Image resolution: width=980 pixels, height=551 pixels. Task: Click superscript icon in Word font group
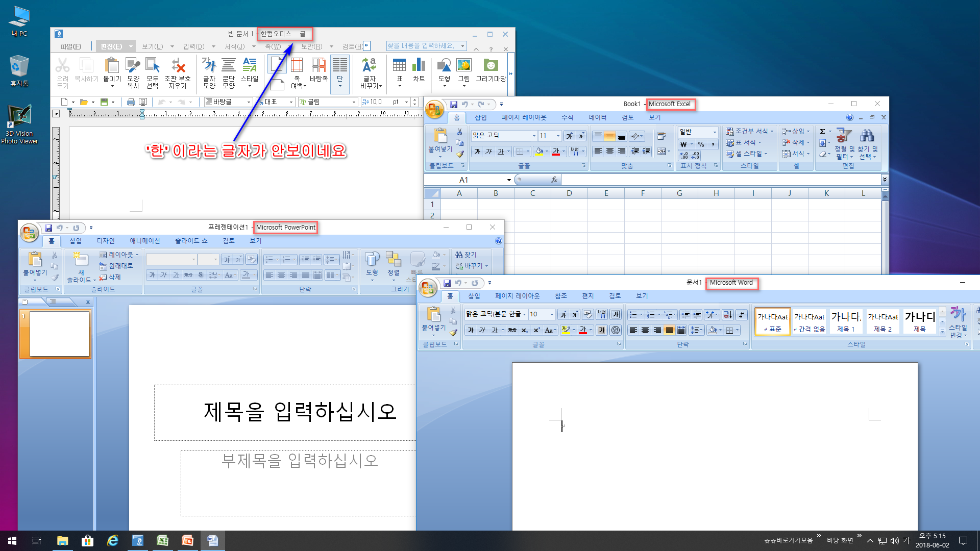pyautogui.click(x=536, y=330)
